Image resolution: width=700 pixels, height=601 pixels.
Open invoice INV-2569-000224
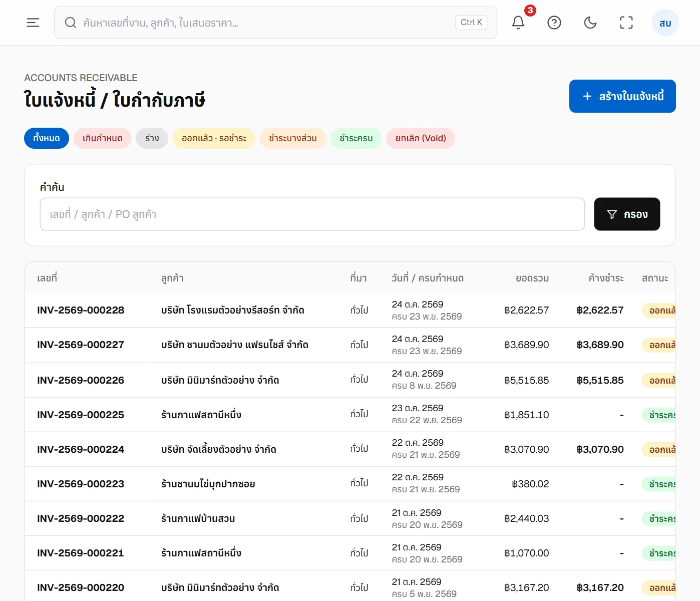(x=81, y=449)
